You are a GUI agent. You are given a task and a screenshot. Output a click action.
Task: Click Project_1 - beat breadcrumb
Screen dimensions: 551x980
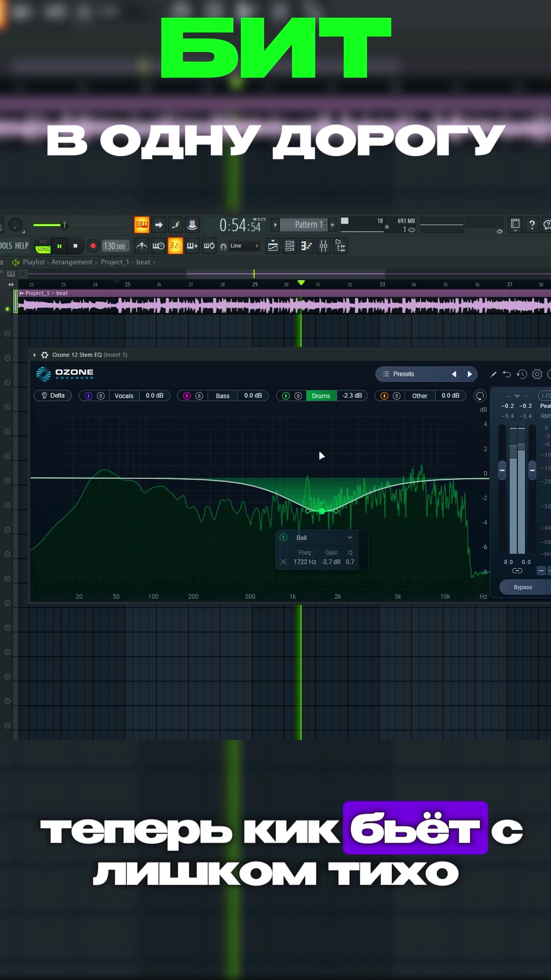pos(126,262)
